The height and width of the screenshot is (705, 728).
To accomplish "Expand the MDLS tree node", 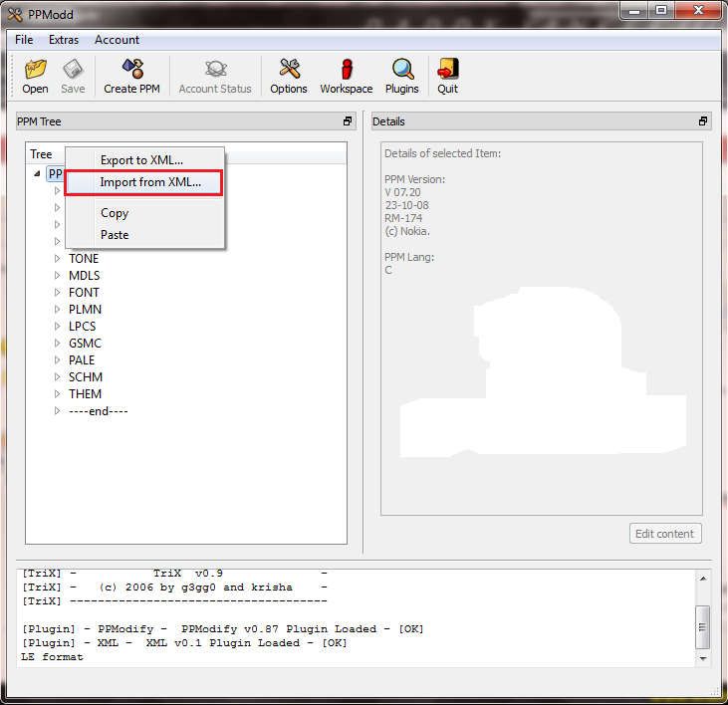I will pyautogui.click(x=57, y=275).
